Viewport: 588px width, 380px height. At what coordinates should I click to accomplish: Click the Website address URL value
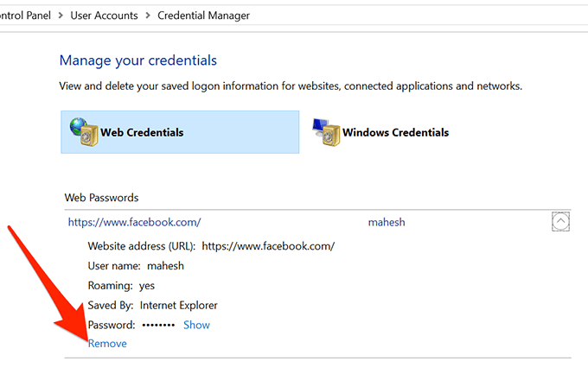[x=269, y=246]
